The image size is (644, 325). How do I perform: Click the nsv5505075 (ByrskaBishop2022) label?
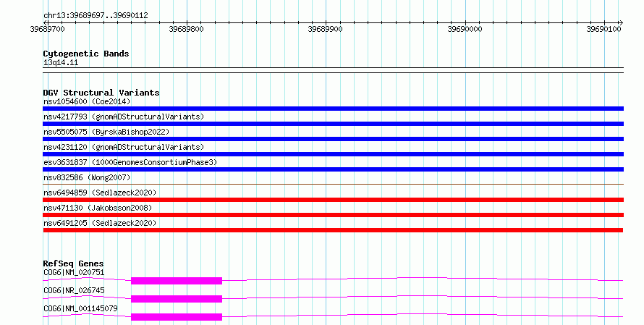(106, 132)
